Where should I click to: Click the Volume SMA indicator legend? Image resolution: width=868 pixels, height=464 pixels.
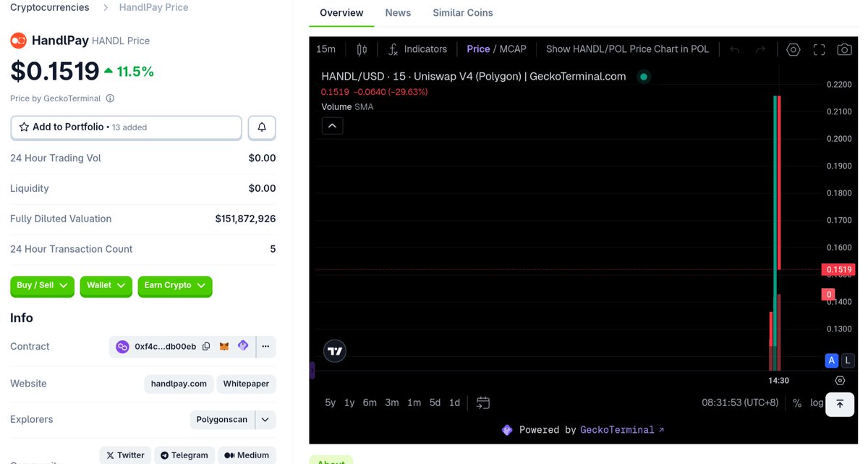pyautogui.click(x=347, y=107)
